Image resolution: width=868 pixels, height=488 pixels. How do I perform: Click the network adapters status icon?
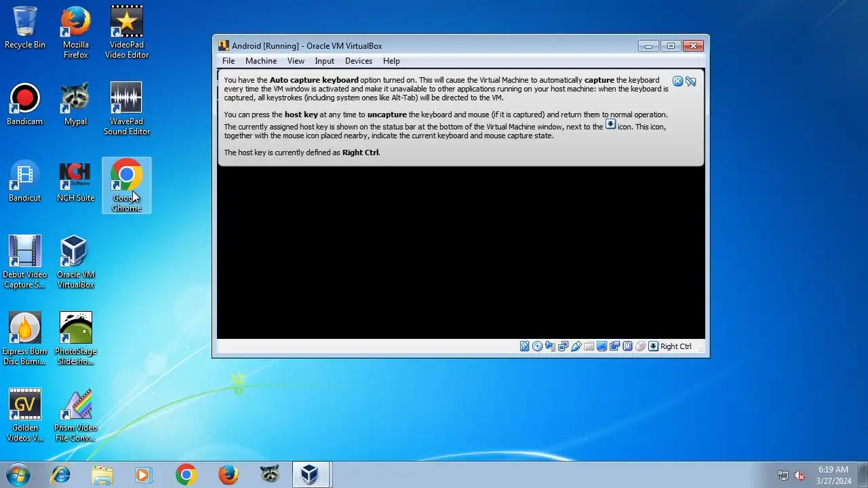pos(563,346)
